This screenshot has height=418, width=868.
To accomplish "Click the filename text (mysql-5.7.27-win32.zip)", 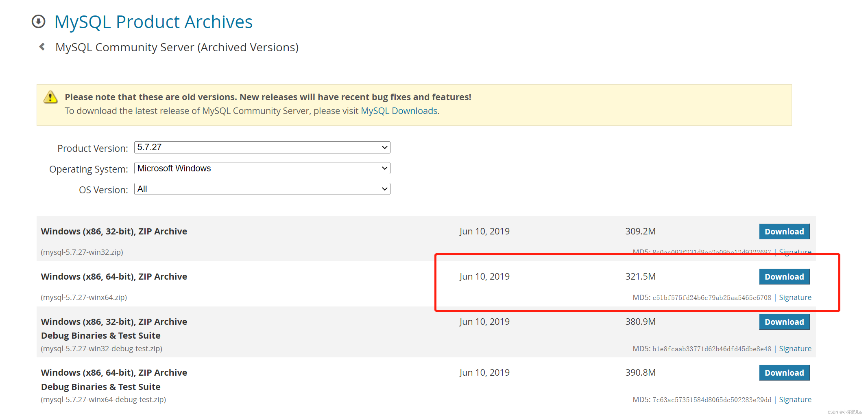I will pyautogui.click(x=82, y=252).
